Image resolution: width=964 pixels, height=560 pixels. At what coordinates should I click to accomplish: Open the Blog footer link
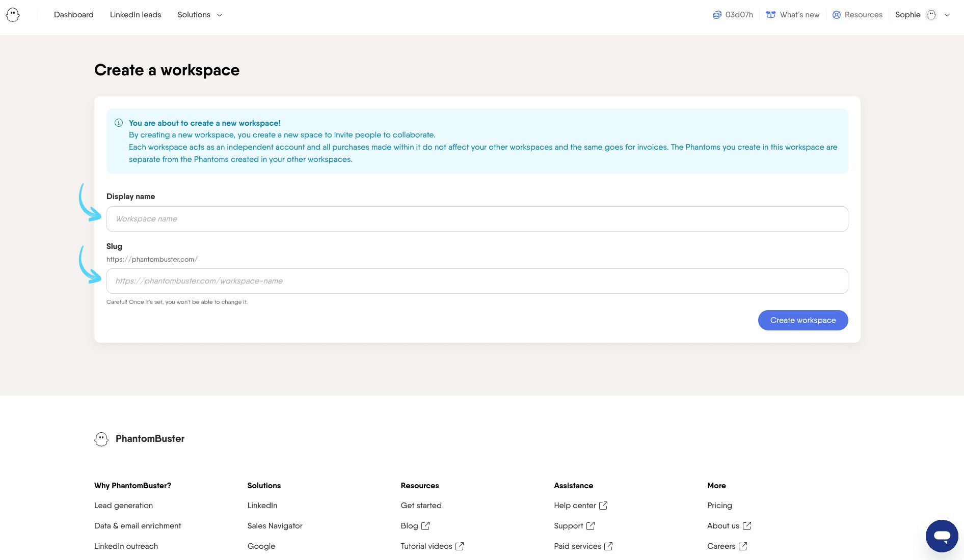tap(410, 526)
